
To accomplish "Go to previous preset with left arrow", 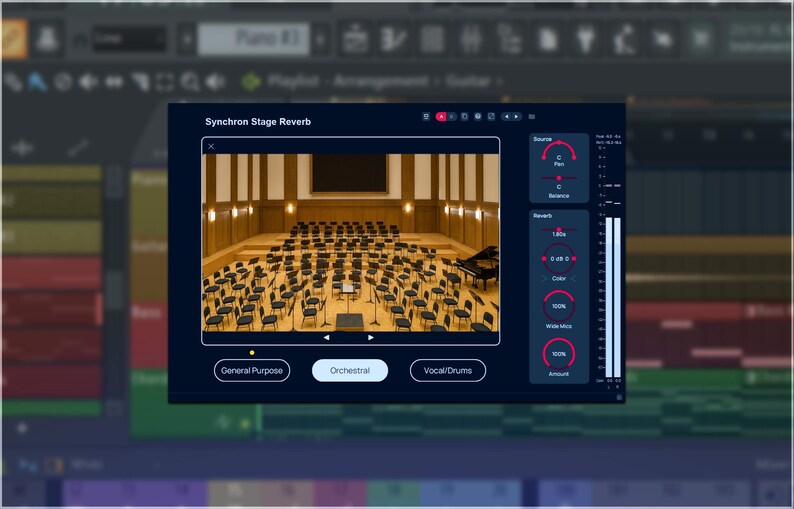I will (506, 116).
